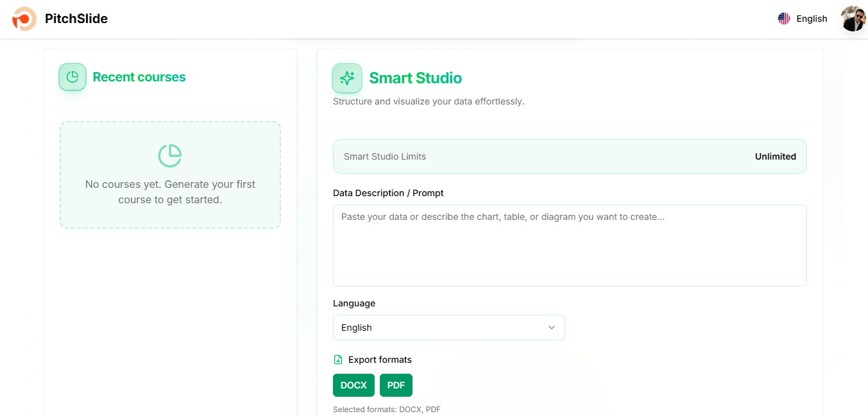Focus the Data Description prompt text area
868x416 pixels.
point(570,245)
